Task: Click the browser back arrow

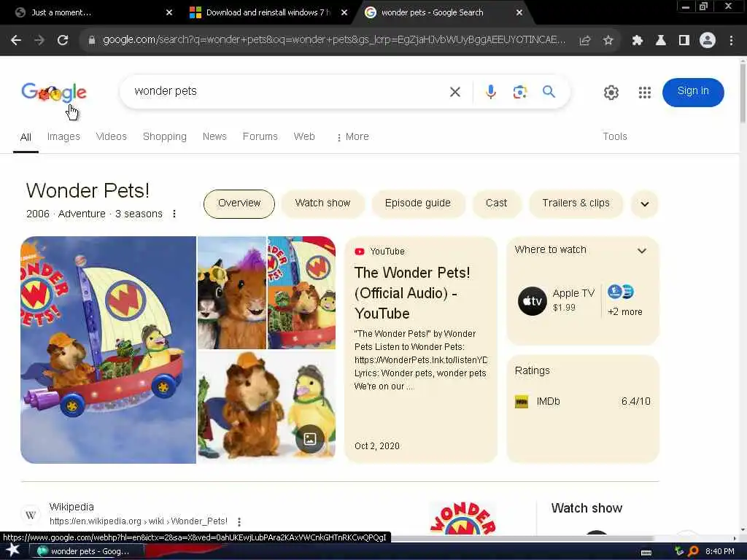Action: tap(16, 41)
